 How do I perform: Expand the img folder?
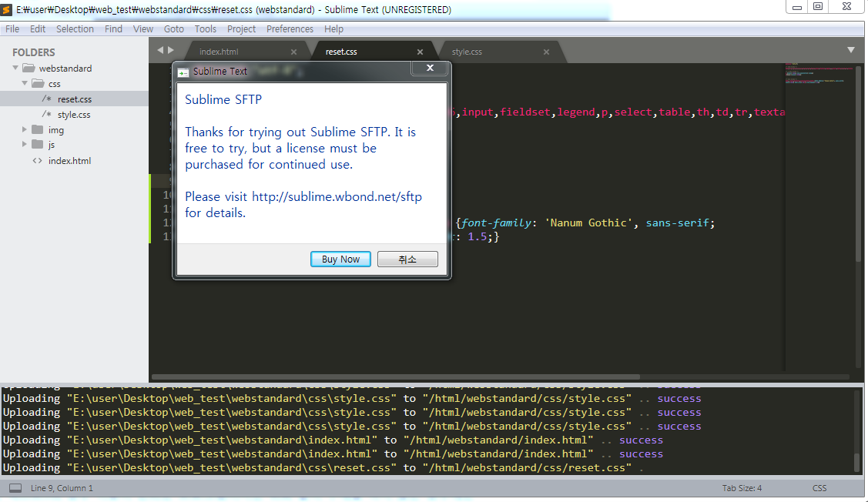tap(25, 129)
